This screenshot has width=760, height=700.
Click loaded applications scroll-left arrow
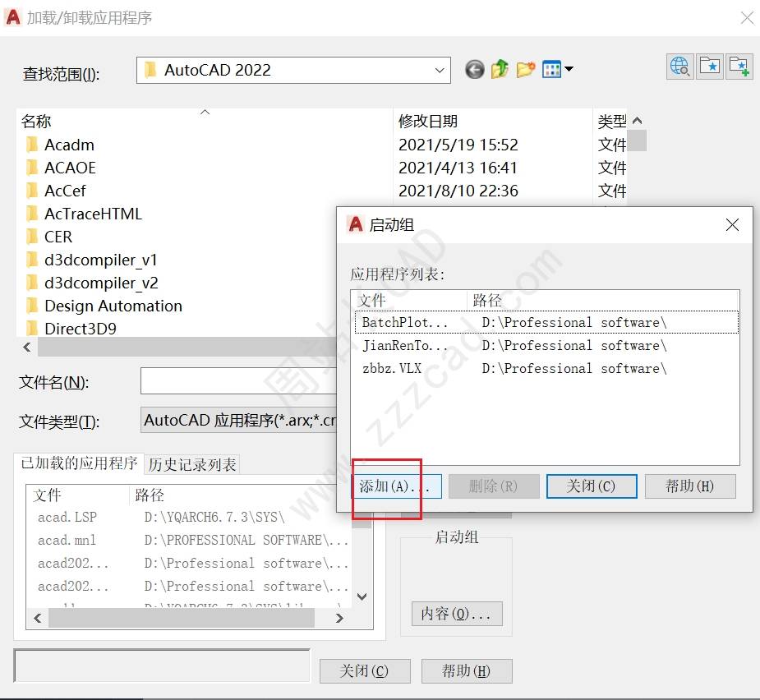(38, 618)
